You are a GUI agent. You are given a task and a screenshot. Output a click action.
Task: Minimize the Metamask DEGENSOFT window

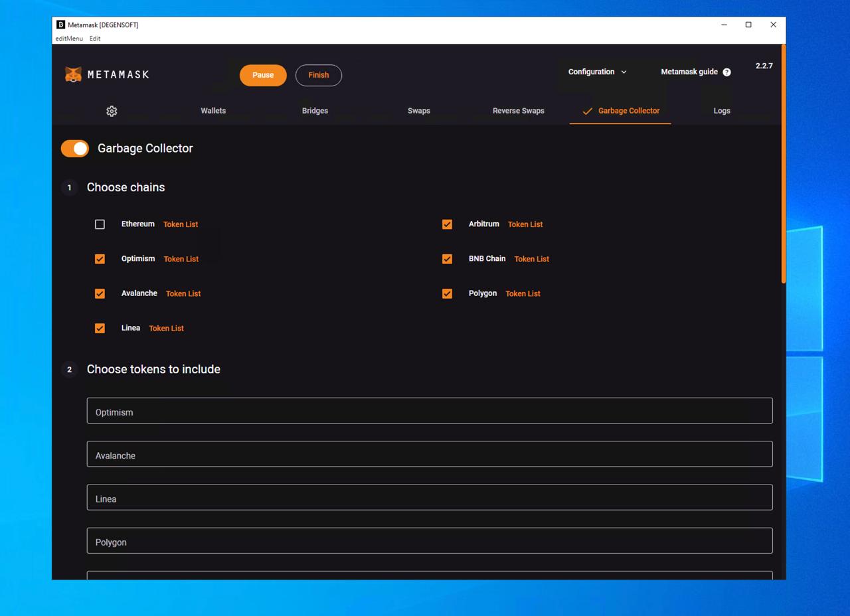pyautogui.click(x=724, y=25)
